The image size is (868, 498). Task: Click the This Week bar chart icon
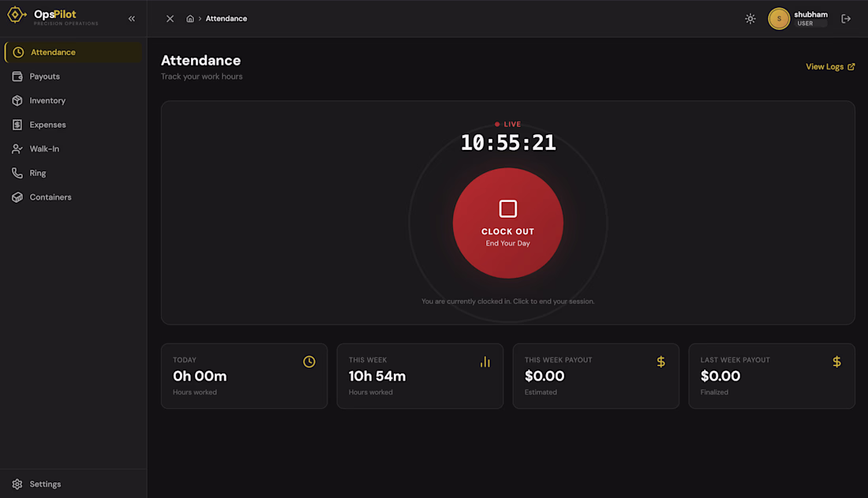[485, 361]
